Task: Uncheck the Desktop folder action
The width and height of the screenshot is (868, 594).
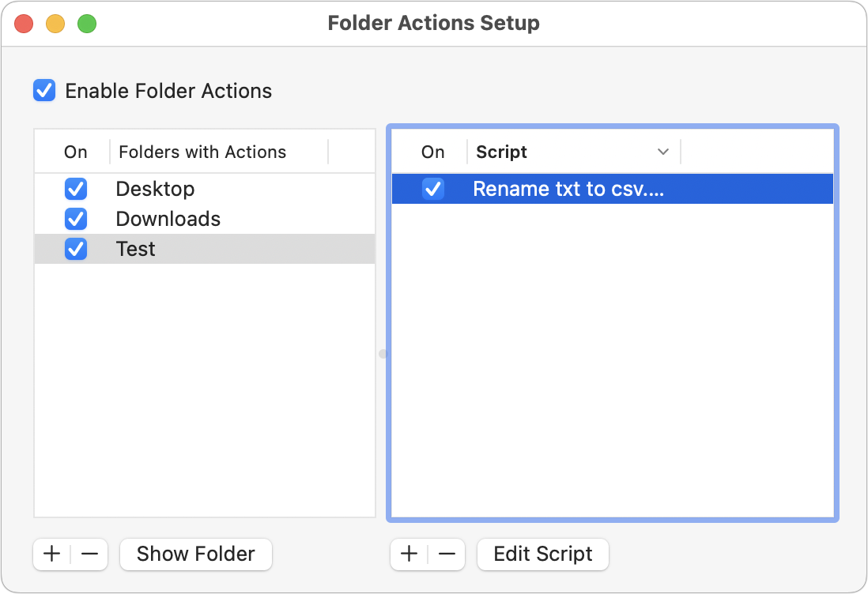Action: point(76,189)
